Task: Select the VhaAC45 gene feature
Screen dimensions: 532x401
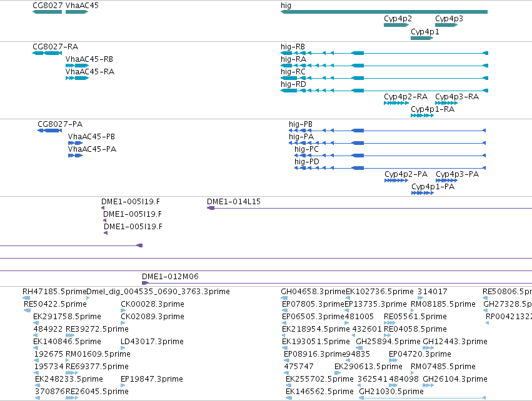Action: click(77, 12)
